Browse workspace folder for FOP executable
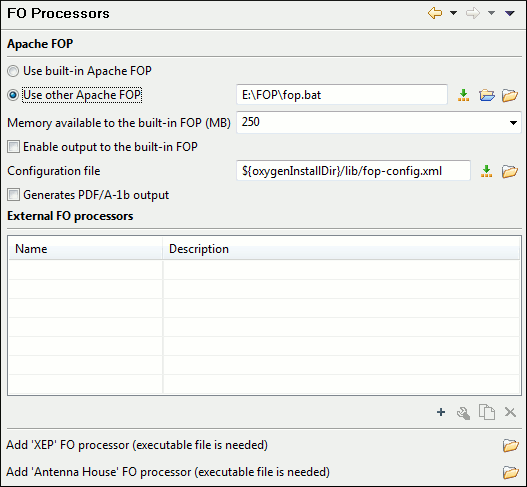527x487 pixels. [x=487, y=95]
